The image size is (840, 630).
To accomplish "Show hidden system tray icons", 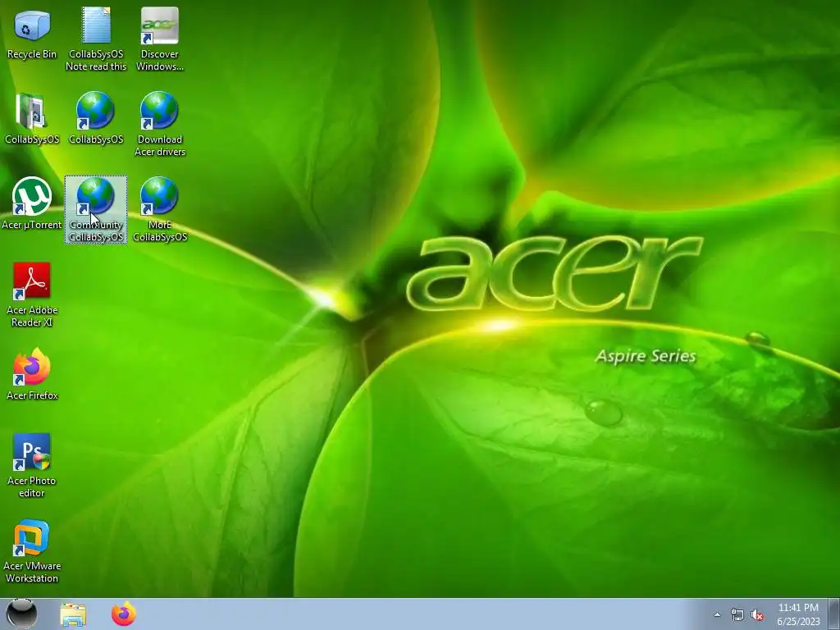I will tap(717, 615).
